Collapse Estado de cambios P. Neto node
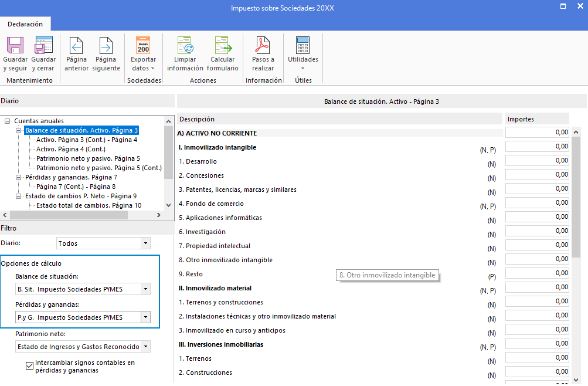Image resolution: width=588 pixels, height=386 pixels. pos(18,196)
